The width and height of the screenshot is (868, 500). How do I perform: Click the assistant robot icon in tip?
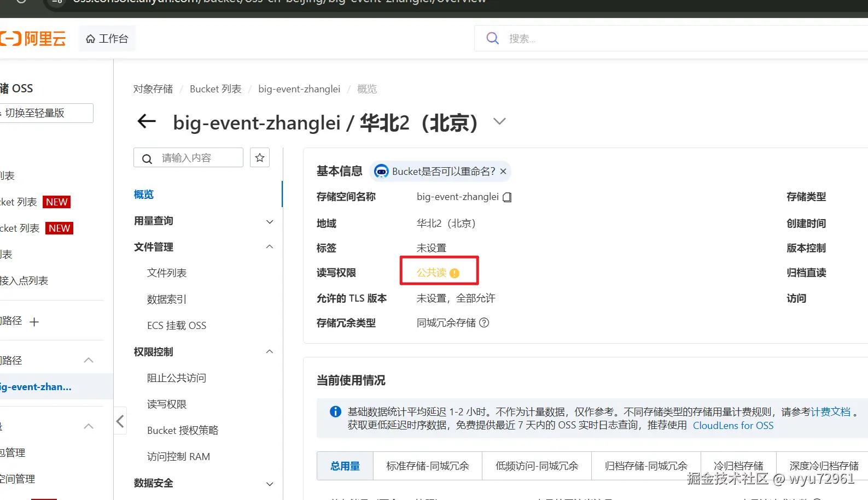pos(381,172)
